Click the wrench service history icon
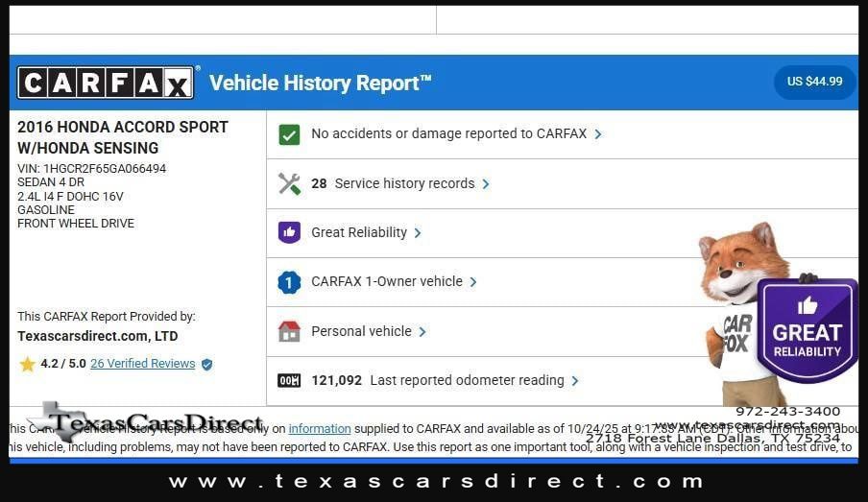The height and width of the screenshot is (502, 868). [289, 183]
